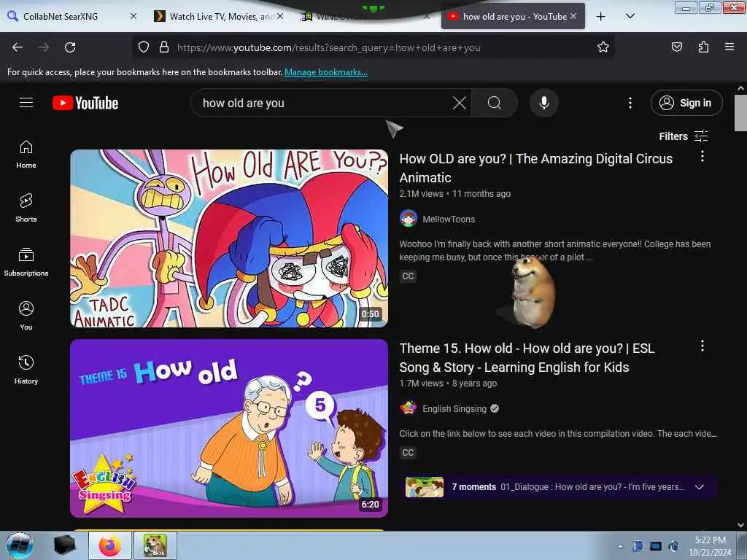Open the MellowToons channel name
Screen dimensions: 747x560
(449, 219)
